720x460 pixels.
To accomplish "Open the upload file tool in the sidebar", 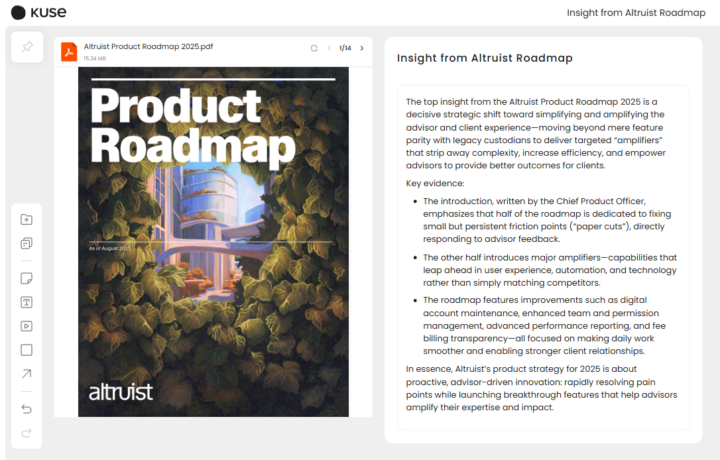I will pos(27,219).
